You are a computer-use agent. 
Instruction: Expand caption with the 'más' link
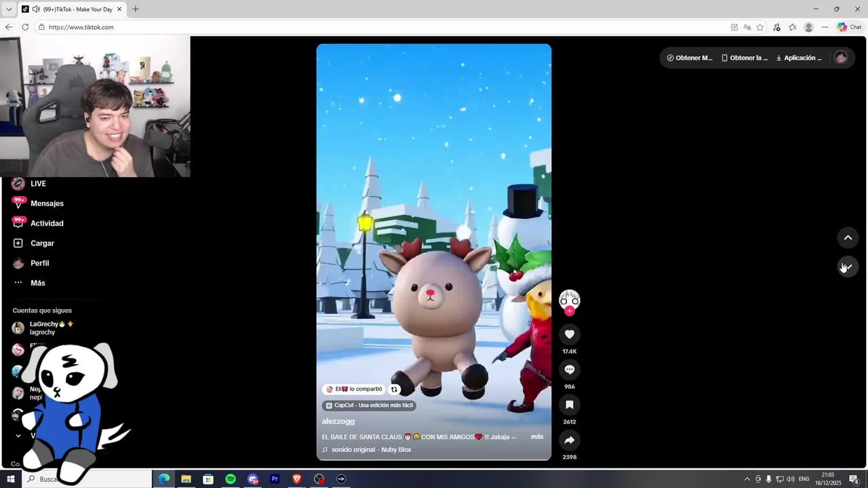tap(537, 436)
